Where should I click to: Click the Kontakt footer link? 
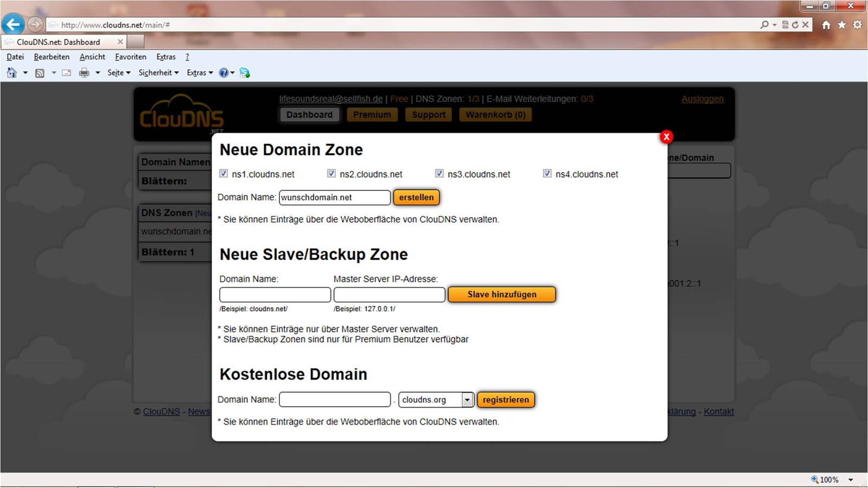pyautogui.click(x=719, y=412)
